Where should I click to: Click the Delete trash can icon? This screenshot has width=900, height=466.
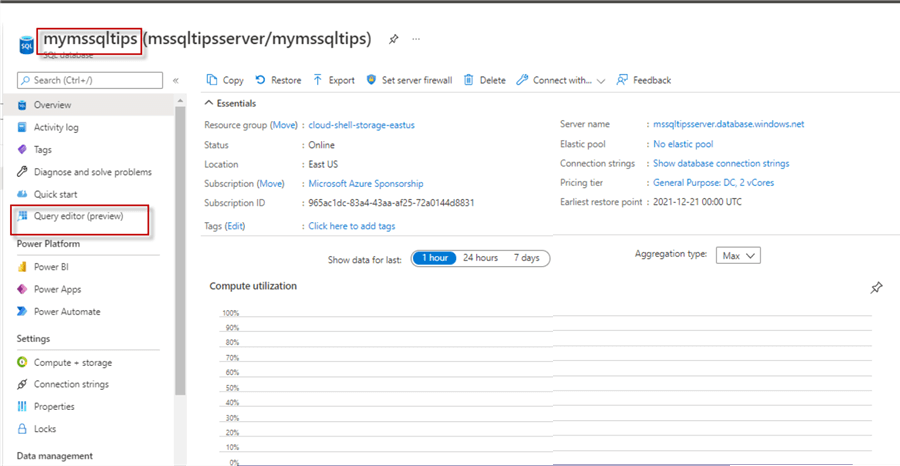click(468, 80)
